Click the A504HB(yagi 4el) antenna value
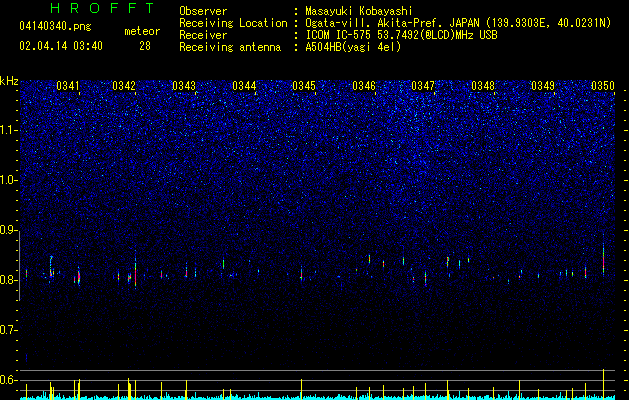 (353, 47)
